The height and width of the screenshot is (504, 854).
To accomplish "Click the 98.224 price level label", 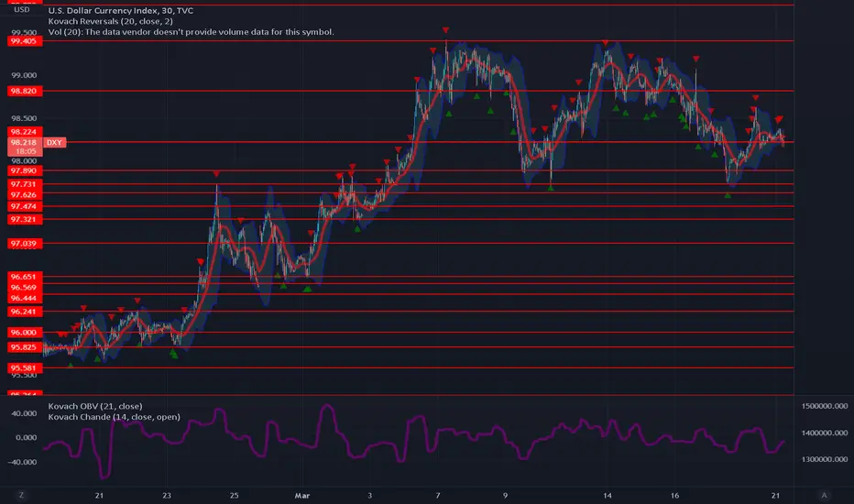I will pos(24,132).
